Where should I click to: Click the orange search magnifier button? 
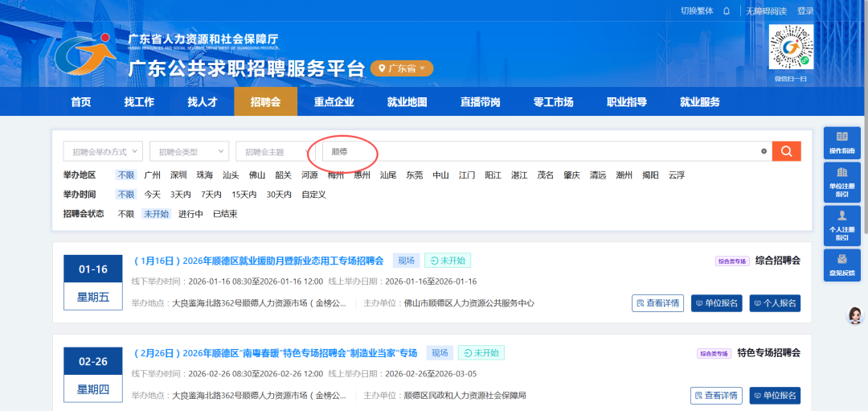point(786,151)
